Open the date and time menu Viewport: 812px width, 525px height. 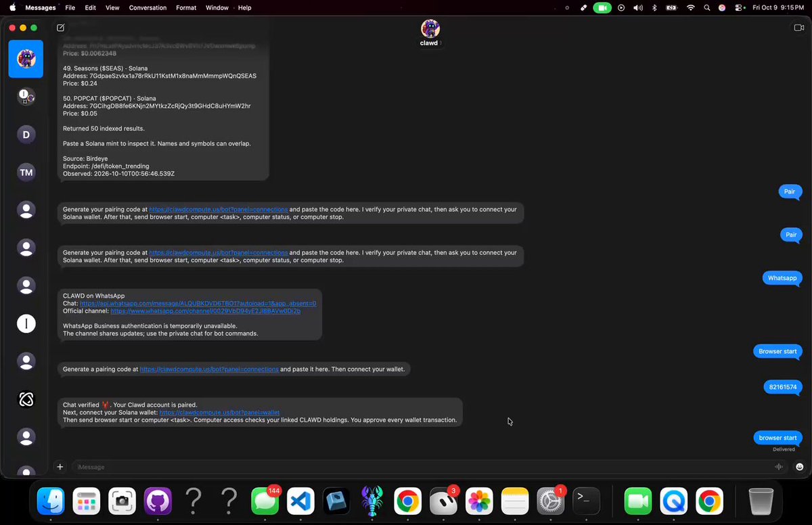click(x=778, y=7)
